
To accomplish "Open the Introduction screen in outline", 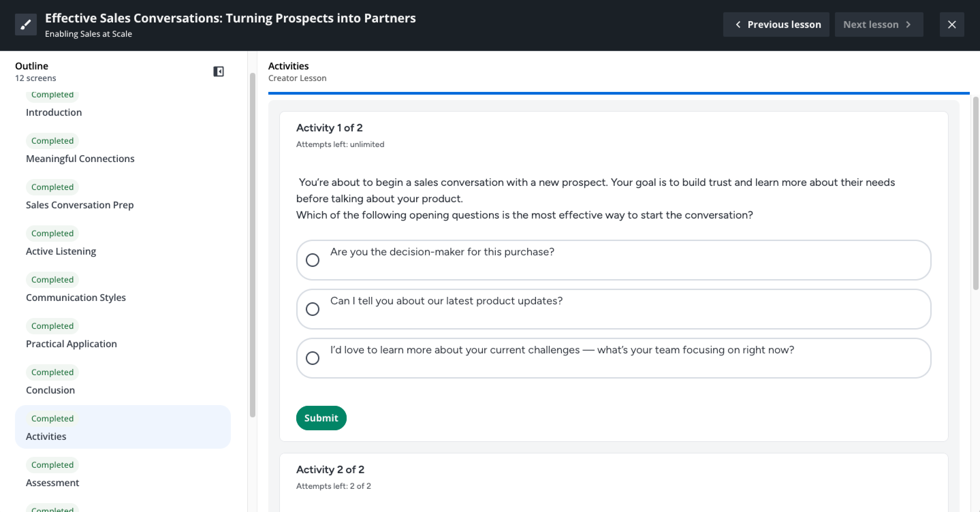I will pos(54,113).
